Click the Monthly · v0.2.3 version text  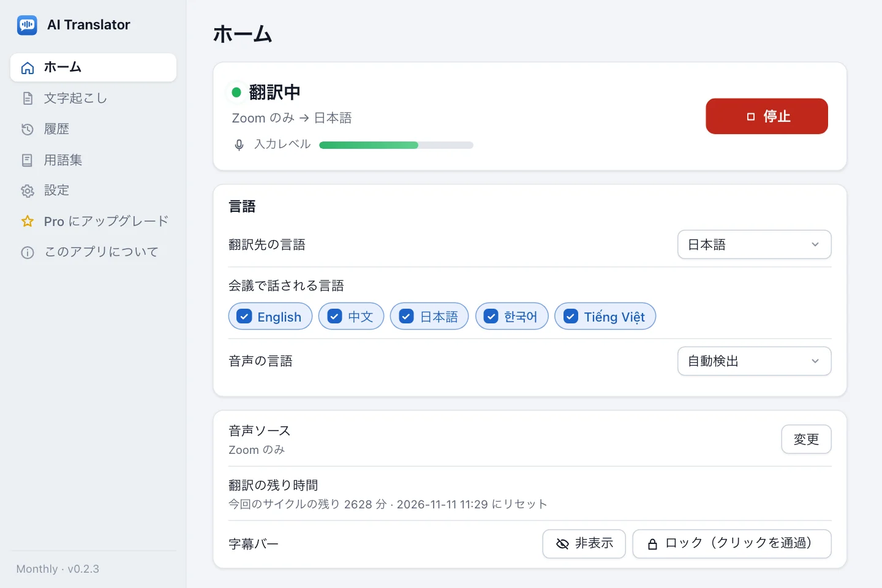[x=58, y=569]
